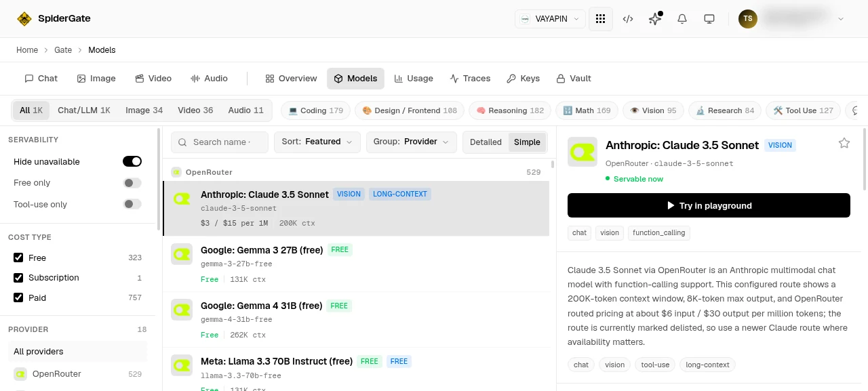Uncheck the Subscription cost type checkbox
This screenshot has width=868, height=391.
coord(18,278)
